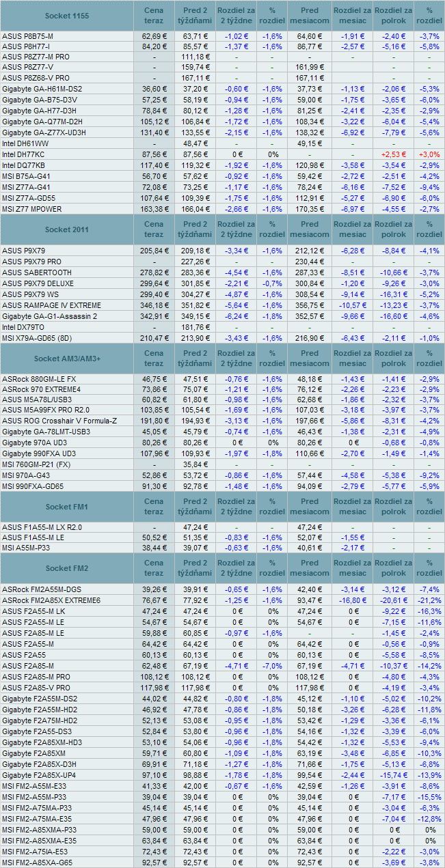Select the 'ASUS P8Z77-M PRO' row name
Viewport: 445px width, 868px height.
36,57
